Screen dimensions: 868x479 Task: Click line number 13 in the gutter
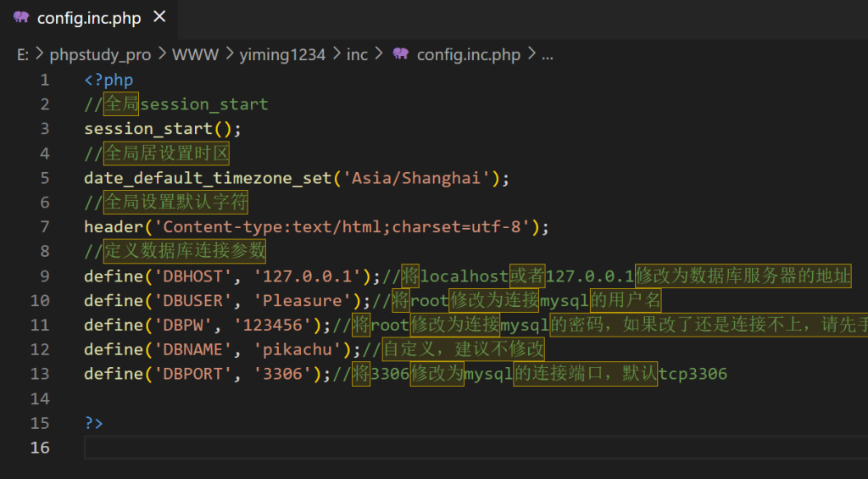(40, 374)
